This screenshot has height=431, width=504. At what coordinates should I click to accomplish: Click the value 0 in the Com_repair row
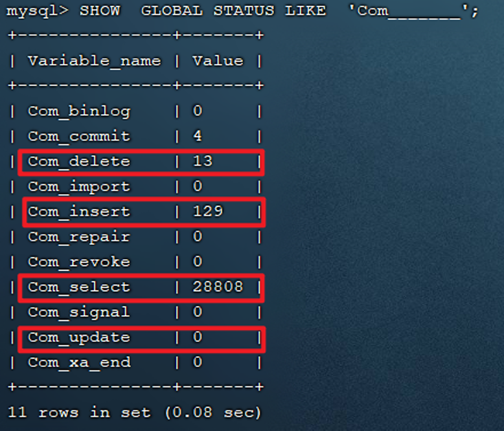point(198,236)
